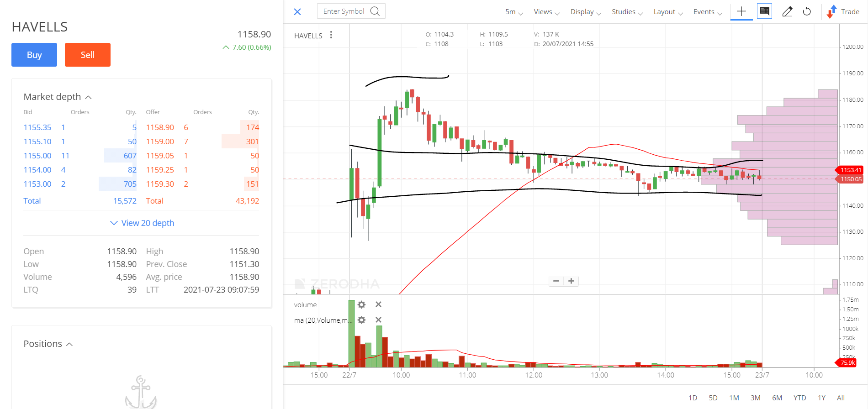Click the Enter Symbol search field
Viewport: 868px width, 409px height.
click(x=351, y=11)
